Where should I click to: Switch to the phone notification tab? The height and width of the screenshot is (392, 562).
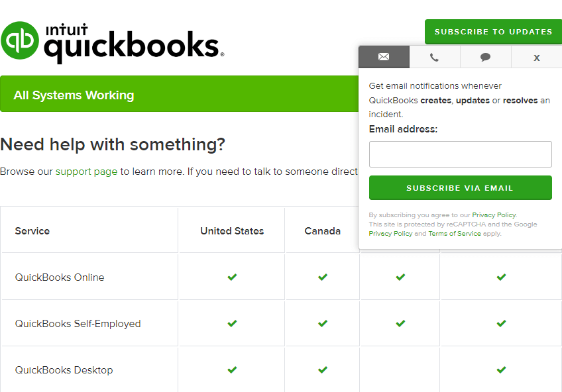[434, 57]
